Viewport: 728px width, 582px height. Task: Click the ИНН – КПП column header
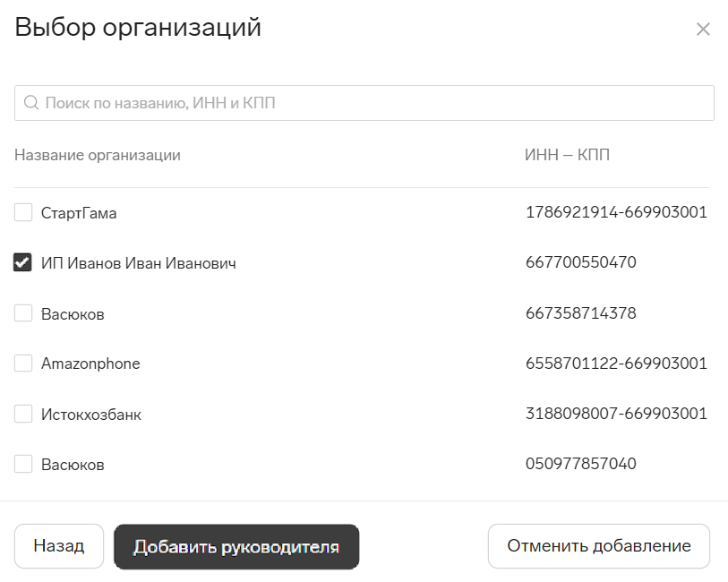tap(567, 155)
